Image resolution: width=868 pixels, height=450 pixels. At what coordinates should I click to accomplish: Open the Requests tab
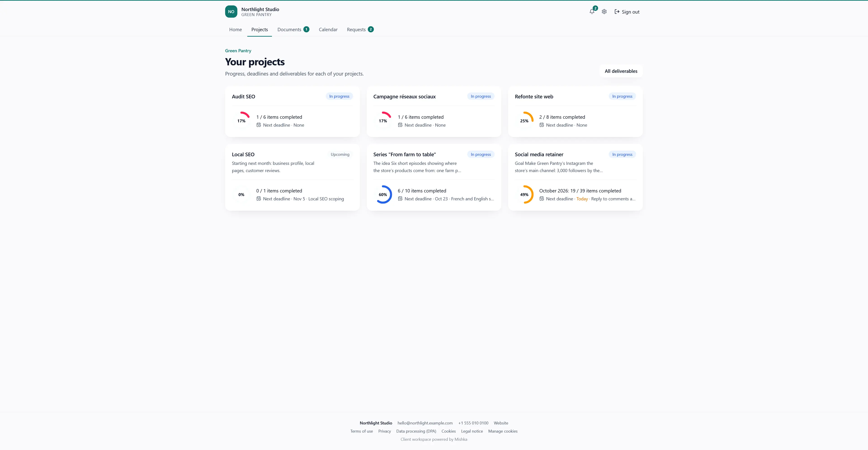360,30
